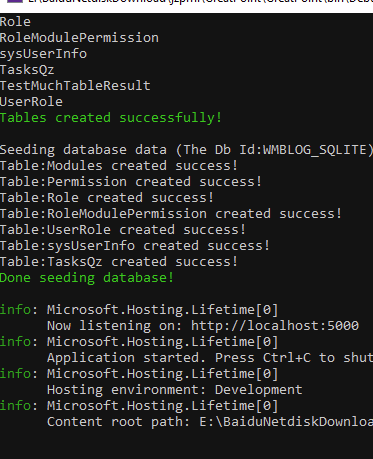Click the 'TasksQz' table name line
Viewport: 373px width, 459px height.
pos(27,70)
